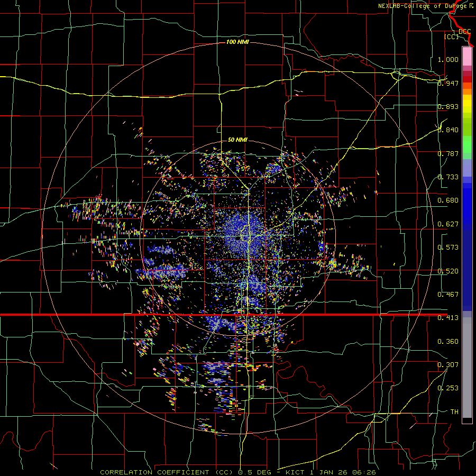Click the [CC] unit label above the color bar

(451, 36)
